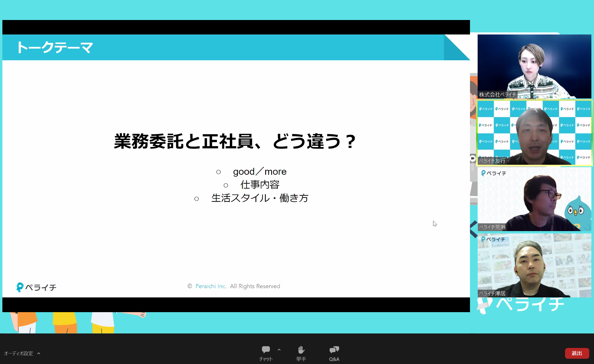Select the ペライチ友行 active speaker video

pos(534,133)
